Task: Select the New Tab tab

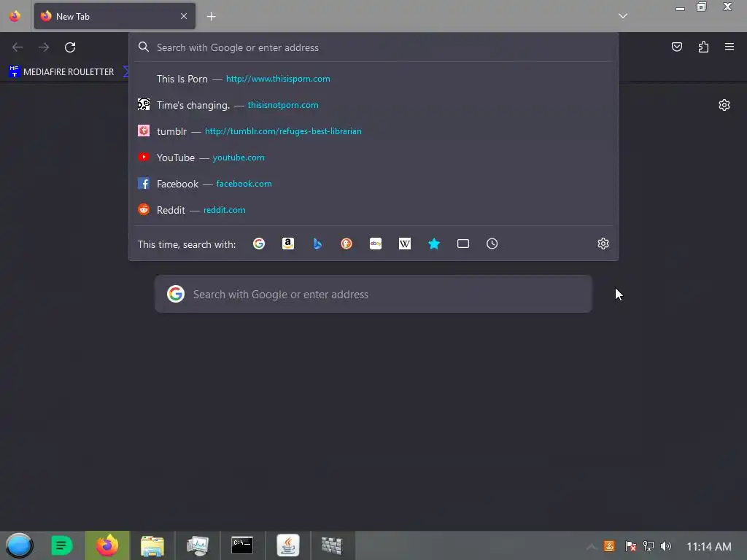Action: click(115, 16)
